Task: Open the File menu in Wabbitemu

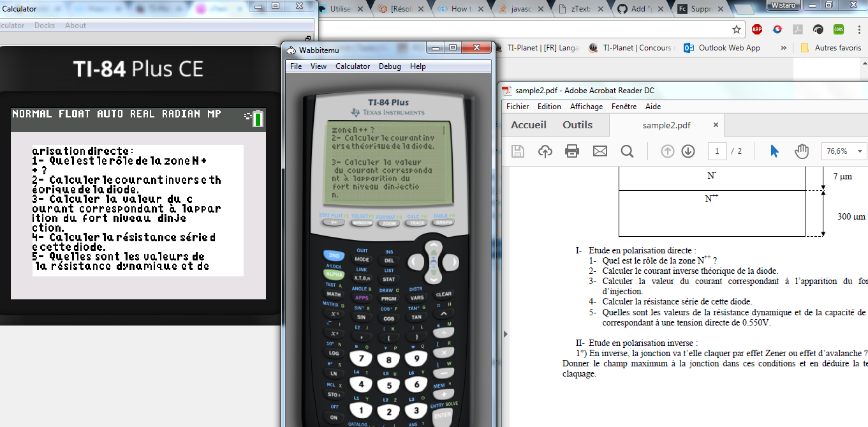Action: tap(296, 66)
